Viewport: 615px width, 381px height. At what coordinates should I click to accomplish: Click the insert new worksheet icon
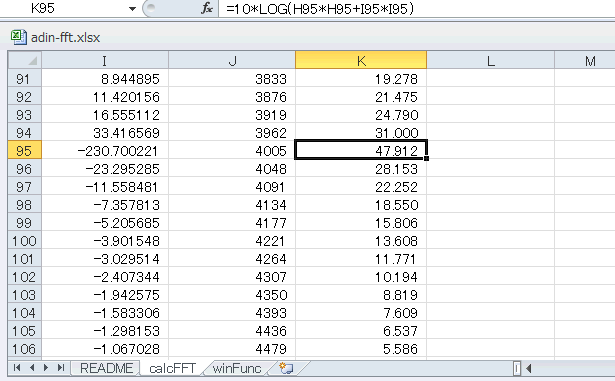(x=286, y=368)
